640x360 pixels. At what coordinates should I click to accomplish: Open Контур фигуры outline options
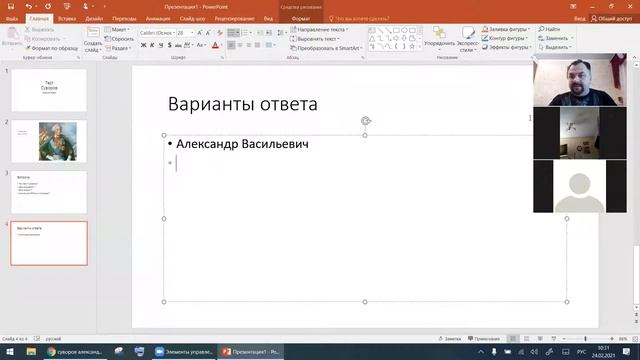point(505,38)
